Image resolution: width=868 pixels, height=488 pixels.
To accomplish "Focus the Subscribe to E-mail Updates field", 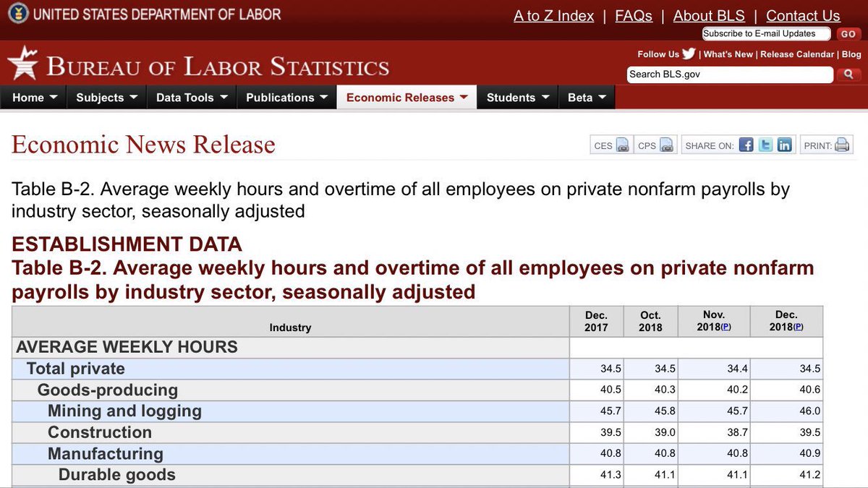I will (767, 34).
